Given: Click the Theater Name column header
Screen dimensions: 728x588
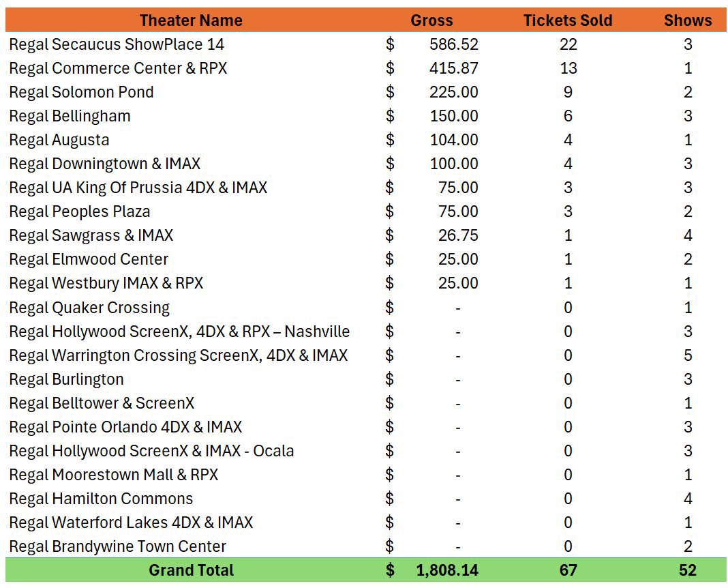Looking at the screenshot, I should 191,20.
